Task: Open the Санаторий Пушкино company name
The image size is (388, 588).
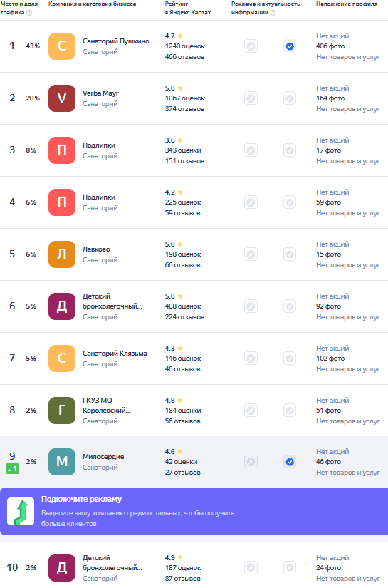Action: coord(116,41)
